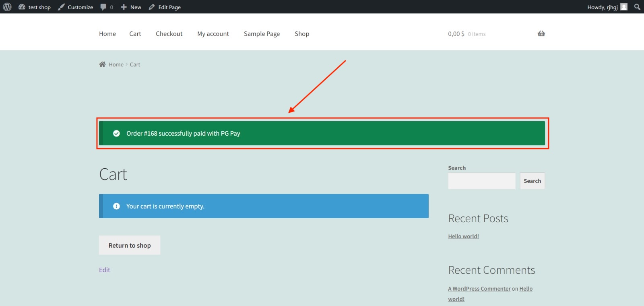This screenshot has height=306, width=644.
Task: Open the Sample Page menu item
Action: coord(262,34)
